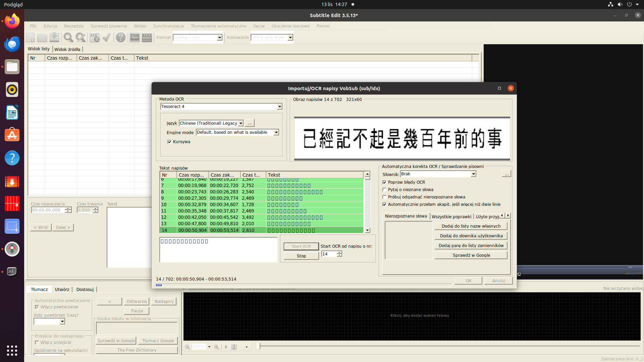Toggle the waveform display toolbar icon
The image size is (644, 362).
tap(135, 38)
